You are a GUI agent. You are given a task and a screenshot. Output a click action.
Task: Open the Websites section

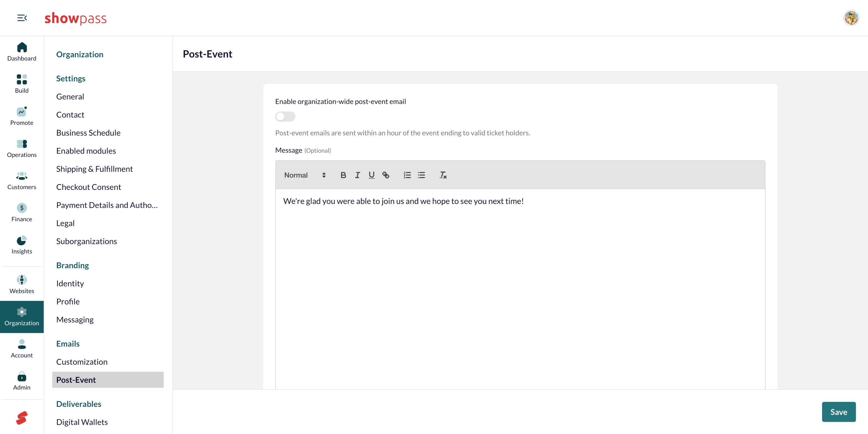pyautogui.click(x=22, y=284)
